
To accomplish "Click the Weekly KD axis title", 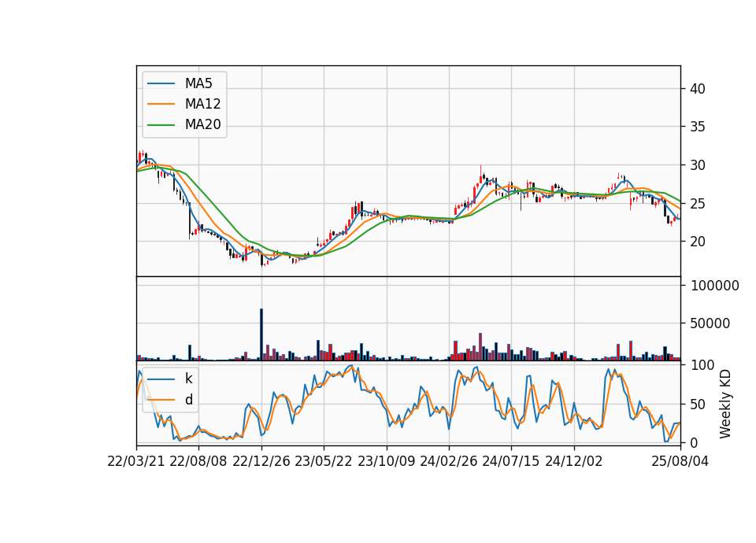I will pyautogui.click(x=725, y=404).
